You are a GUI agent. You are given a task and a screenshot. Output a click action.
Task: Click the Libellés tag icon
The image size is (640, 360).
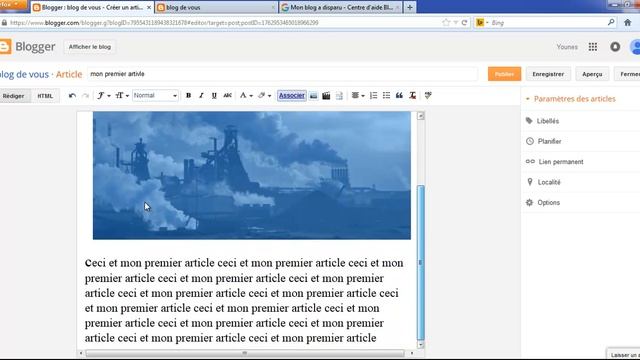pos(529,120)
